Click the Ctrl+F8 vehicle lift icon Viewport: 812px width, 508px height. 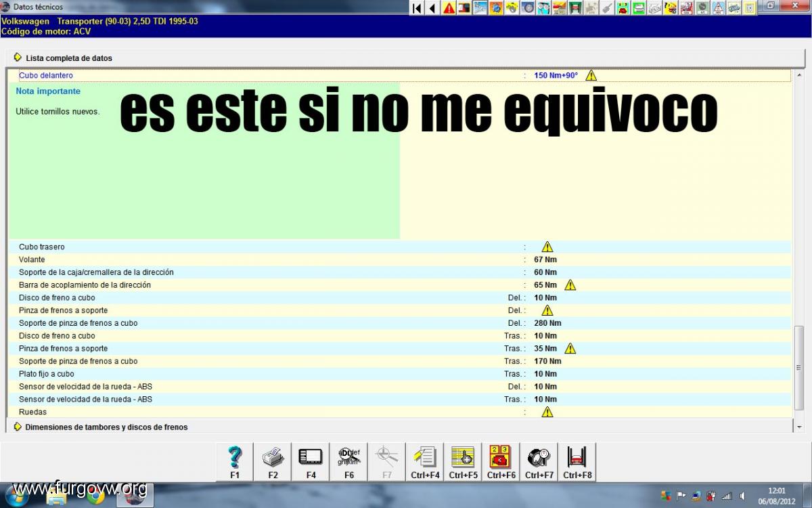click(577, 462)
